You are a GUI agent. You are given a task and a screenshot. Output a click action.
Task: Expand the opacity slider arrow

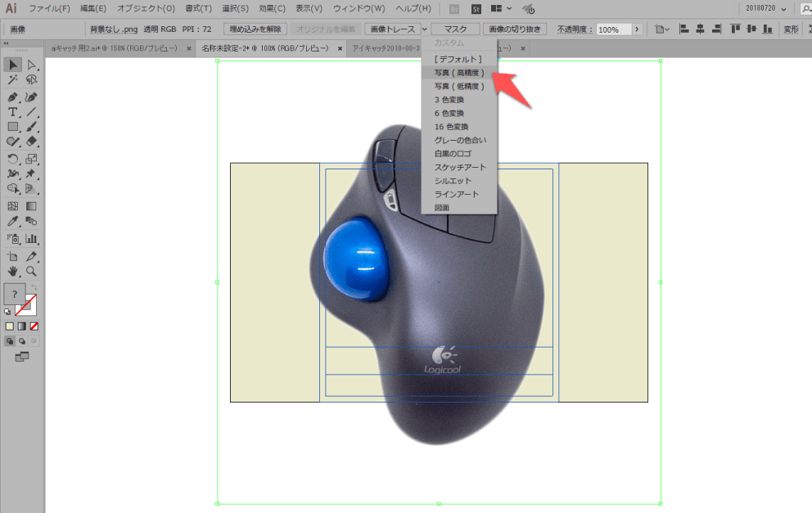click(637, 29)
